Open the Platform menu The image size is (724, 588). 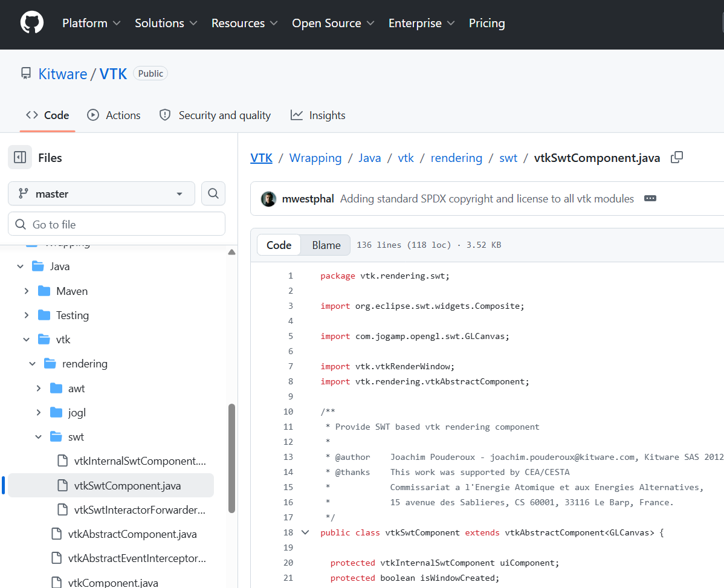click(x=91, y=23)
